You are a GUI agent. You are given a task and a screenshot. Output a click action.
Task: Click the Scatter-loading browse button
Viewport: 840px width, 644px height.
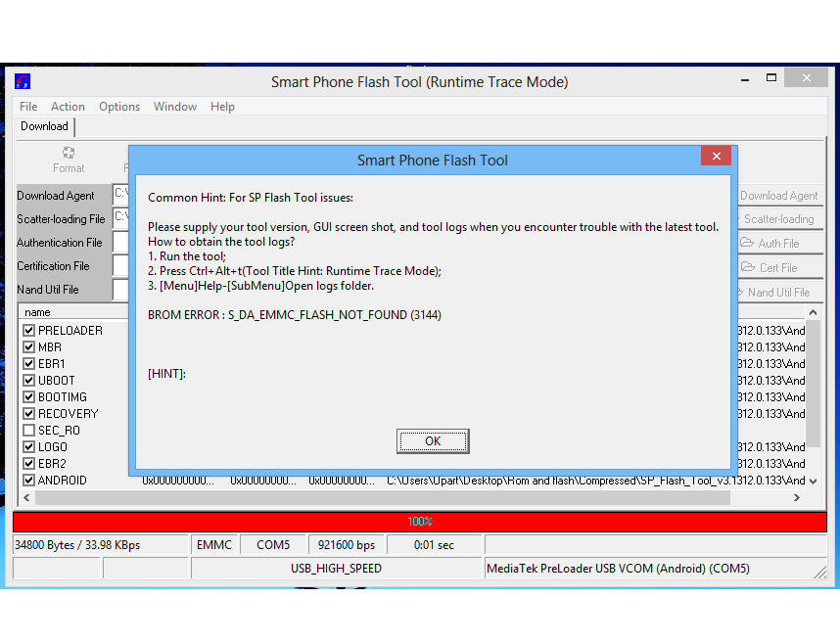(x=780, y=219)
